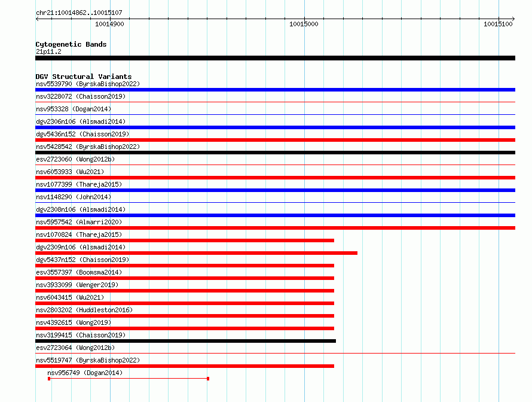The image size is (532, 402).
Task: Click the black bar under nsv5428542
Action: tap(275, 153)
